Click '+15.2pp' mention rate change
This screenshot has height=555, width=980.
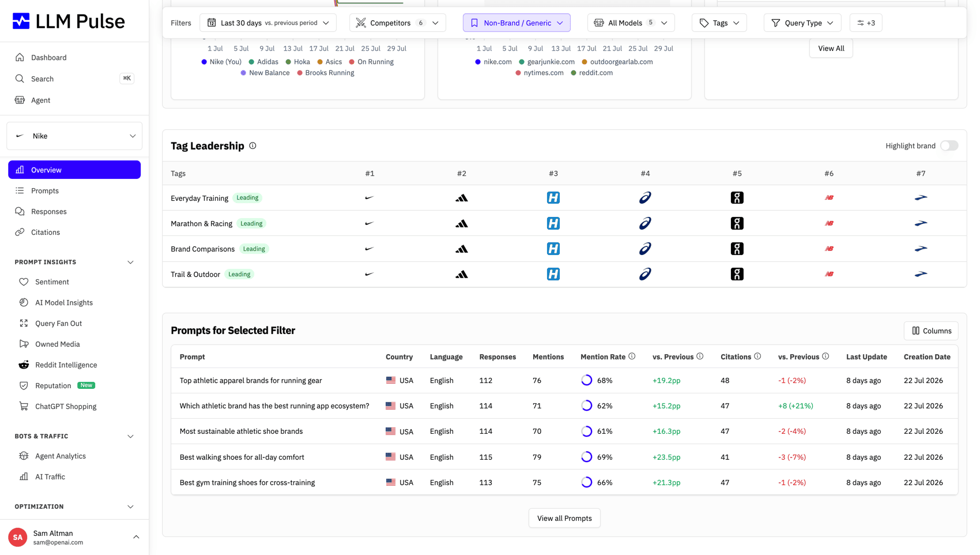pyautogui.click(x=666, y=406)
